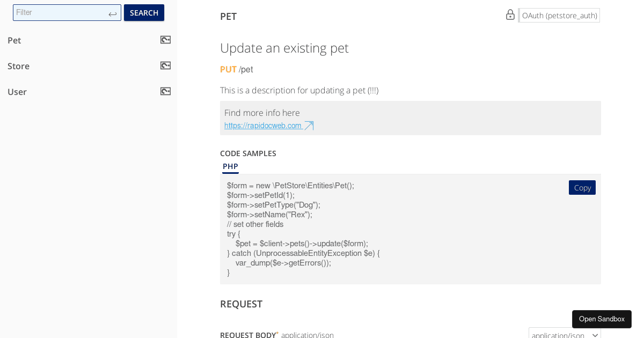Image resolution: width=644 pixels, height=338 pixels.
Task: Click into the Filter input field
Action: (x=59, y=12)
